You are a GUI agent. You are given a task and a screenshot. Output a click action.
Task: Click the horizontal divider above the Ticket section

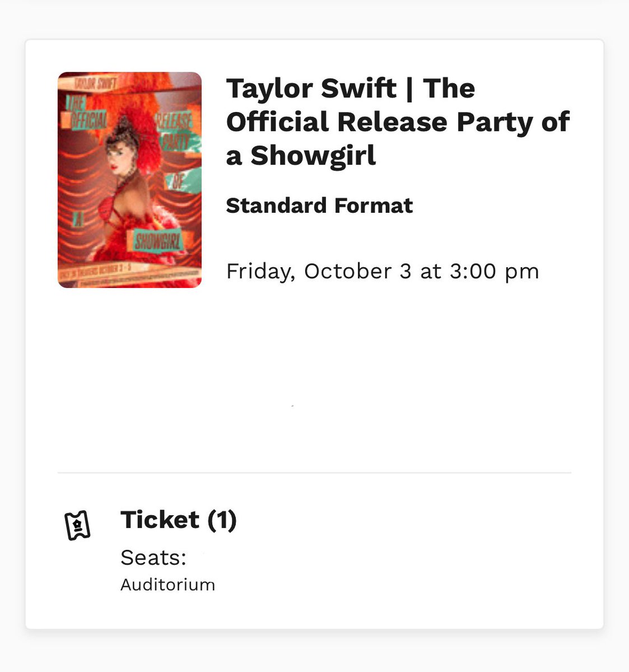coord(314,473)
